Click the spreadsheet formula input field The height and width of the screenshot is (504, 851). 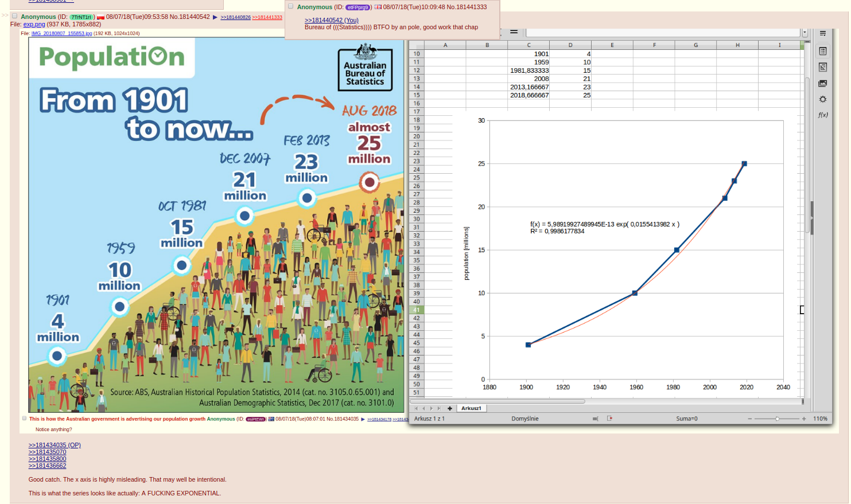point(663,33)
